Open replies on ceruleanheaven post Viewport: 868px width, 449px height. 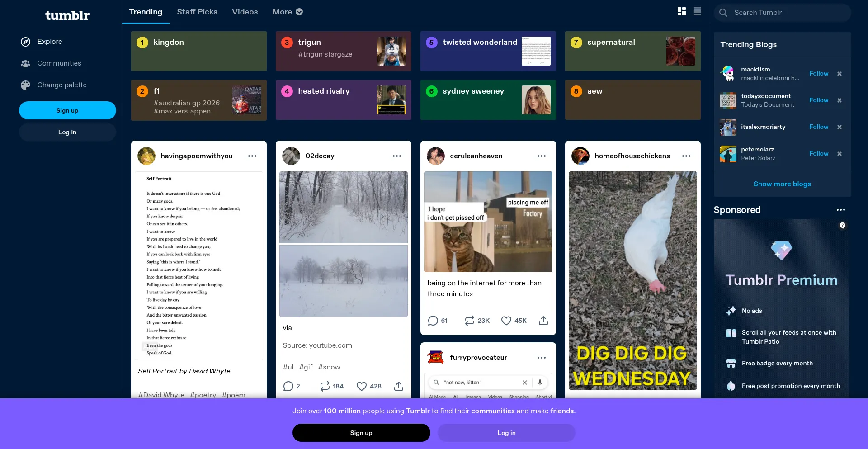[x=437, y=321]
